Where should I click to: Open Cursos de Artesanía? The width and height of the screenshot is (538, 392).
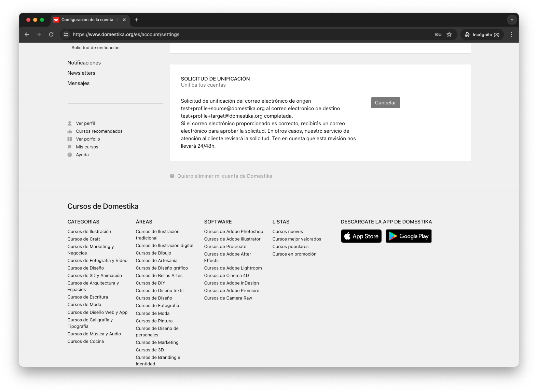coord(156,261)
